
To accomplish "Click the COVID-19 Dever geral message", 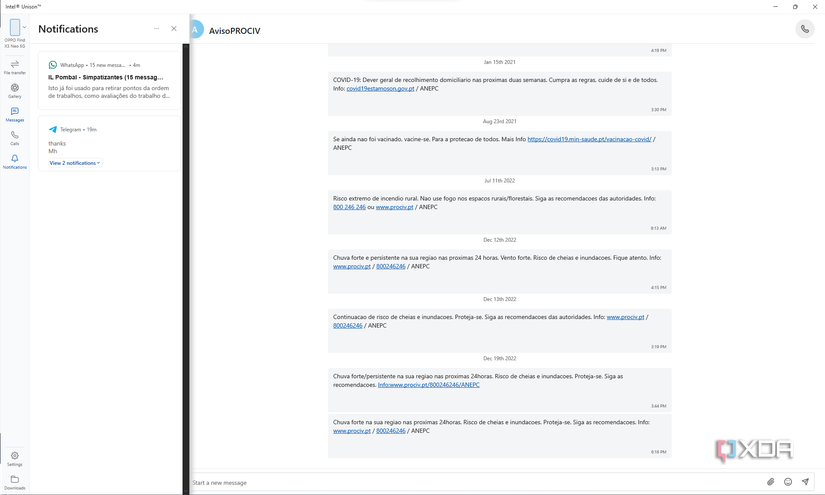I will coord(499,93).
